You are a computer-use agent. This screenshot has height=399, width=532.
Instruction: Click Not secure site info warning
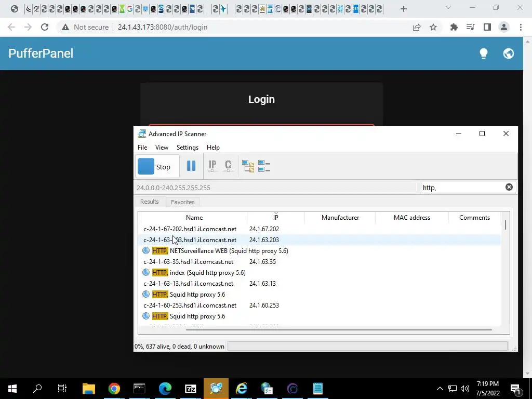point(85,27)
